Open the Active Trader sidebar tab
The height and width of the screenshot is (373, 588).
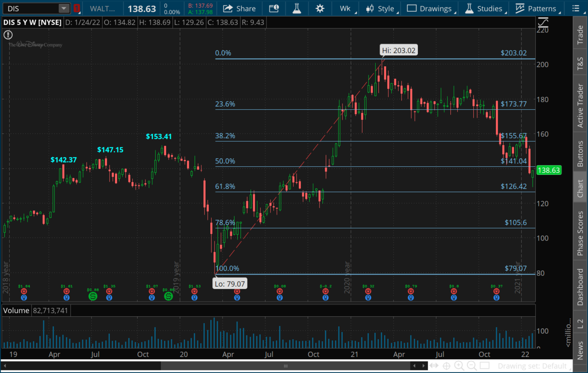(x=581, y=103)
